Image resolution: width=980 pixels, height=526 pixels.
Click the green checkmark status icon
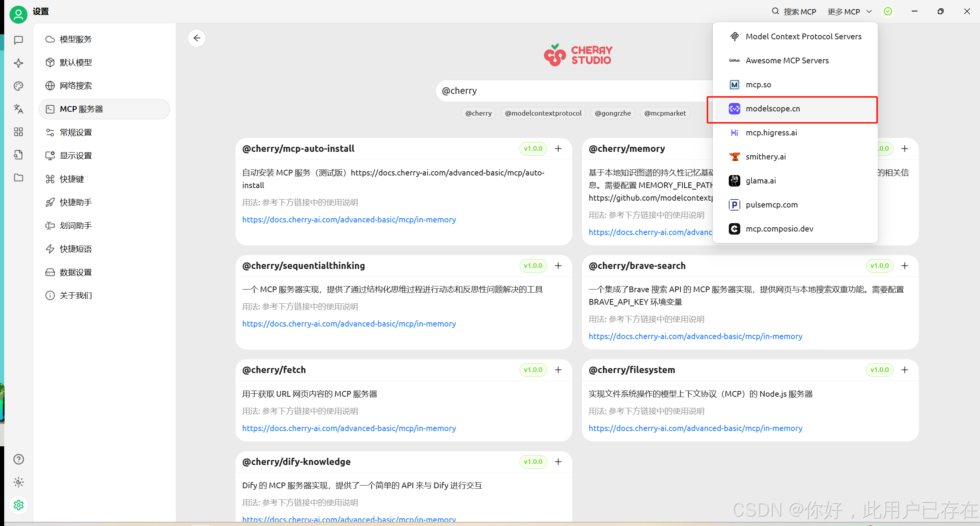click(888, 11)
